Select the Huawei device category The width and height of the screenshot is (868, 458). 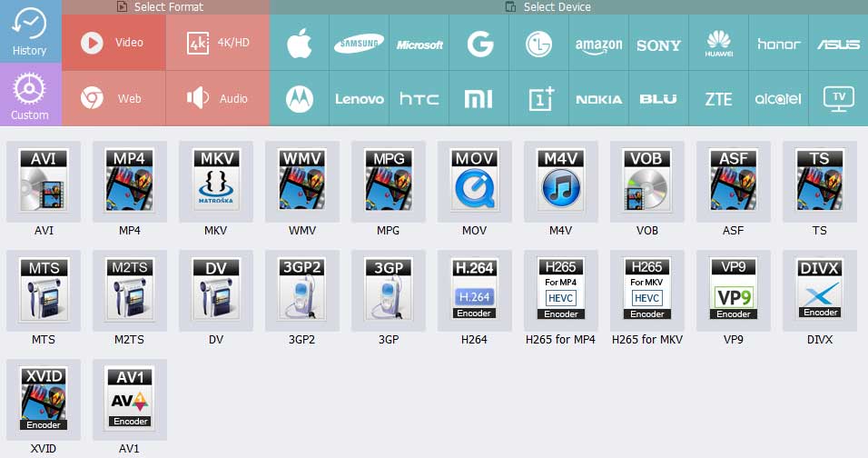coord(718,44)
